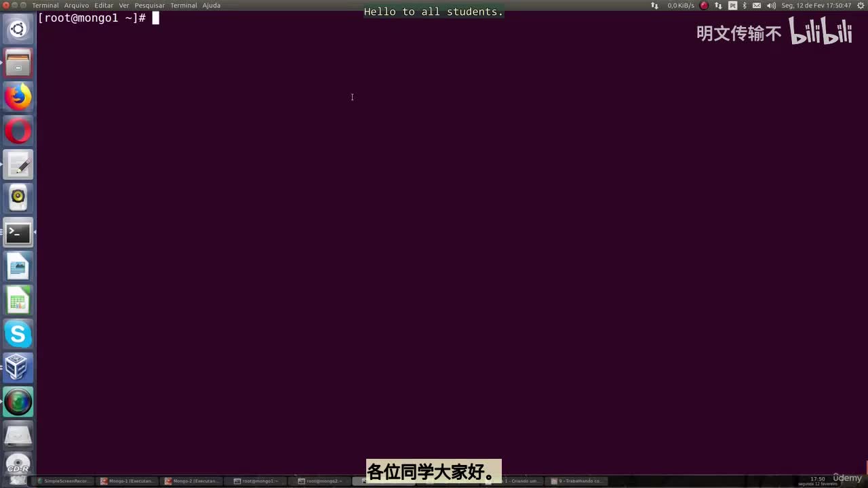Open the Bluetooth indicator
The image size is (868, 488).
point(745,5)
